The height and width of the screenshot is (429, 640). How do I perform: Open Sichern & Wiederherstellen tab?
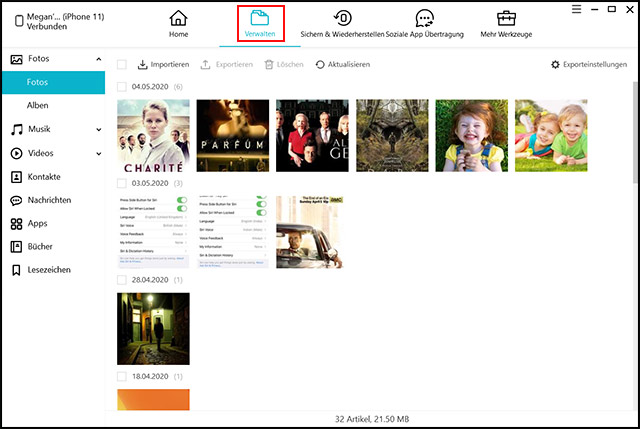point(342,24)
